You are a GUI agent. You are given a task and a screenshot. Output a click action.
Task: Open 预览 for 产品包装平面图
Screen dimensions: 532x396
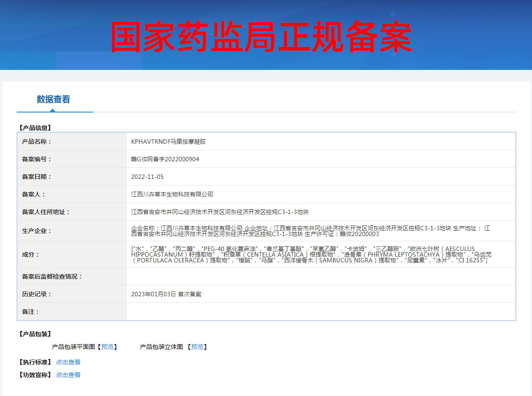(x=108, y=347)
